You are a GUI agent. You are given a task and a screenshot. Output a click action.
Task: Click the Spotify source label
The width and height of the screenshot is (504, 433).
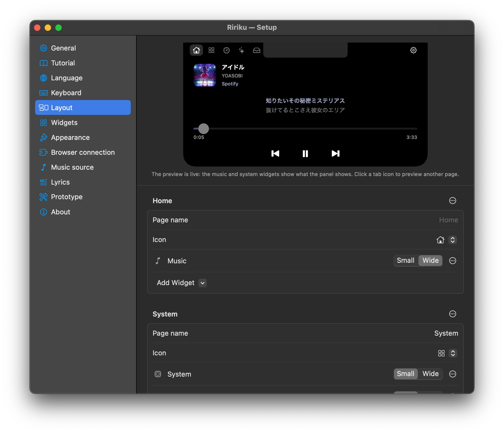230,84
